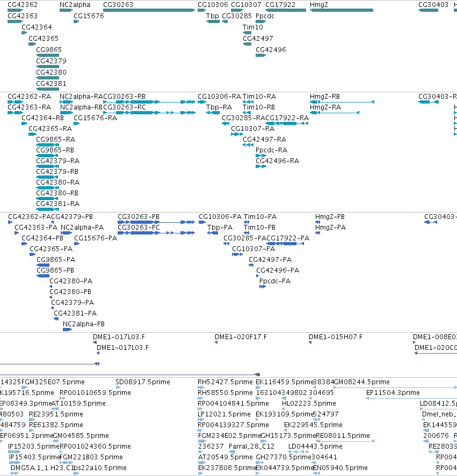Image resolution: width=457 pixels, height=476 pixels.
Task: Open the CG42497 gene label in the top track
Action: pyautogui.click(x=258, y=38)
